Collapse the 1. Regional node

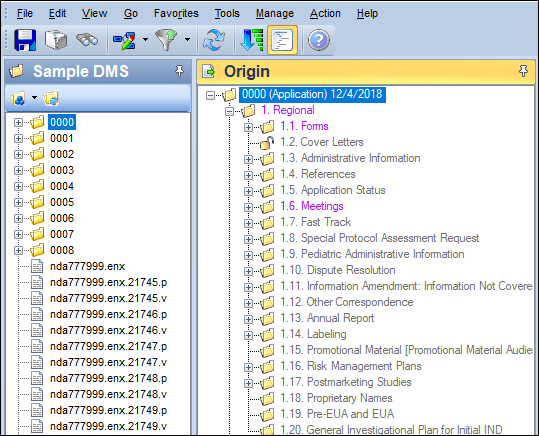pyautogui.click(x=229, y=111)
